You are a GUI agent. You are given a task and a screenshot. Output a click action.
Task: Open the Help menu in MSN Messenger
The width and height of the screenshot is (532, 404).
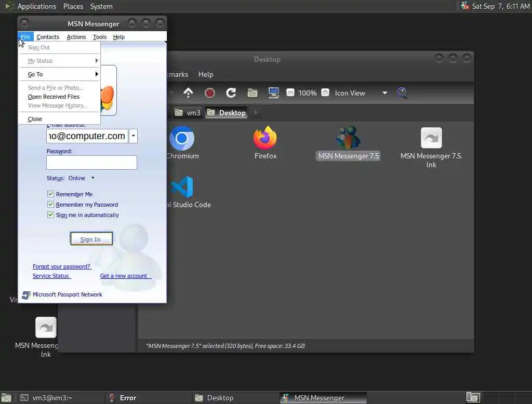click(119, 37)
